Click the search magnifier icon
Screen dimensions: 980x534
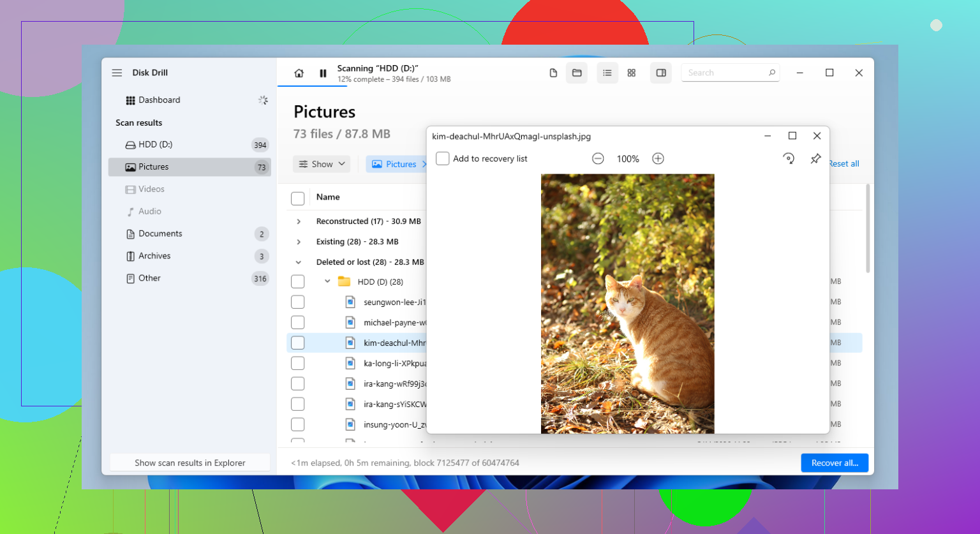772,73
